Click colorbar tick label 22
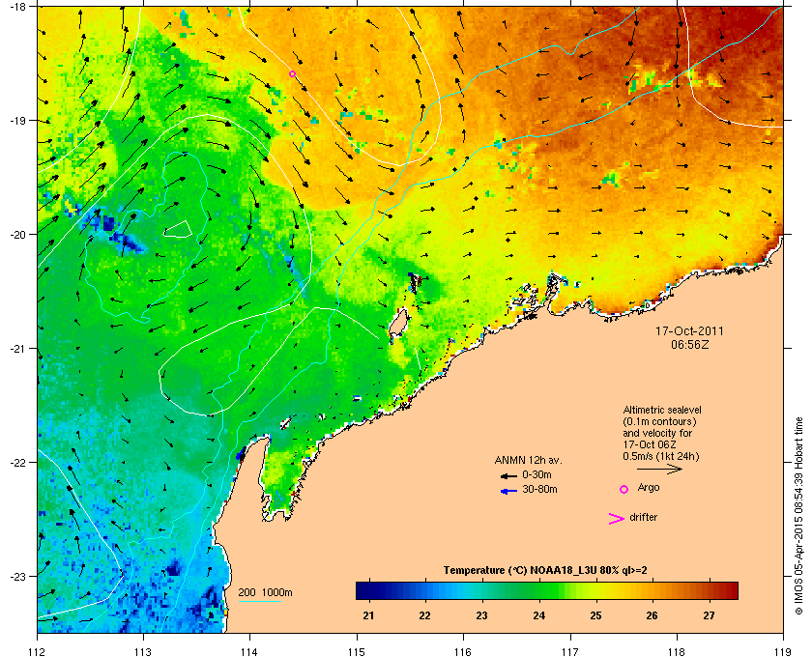Screen dimensions: 812x657 [425, 615]
